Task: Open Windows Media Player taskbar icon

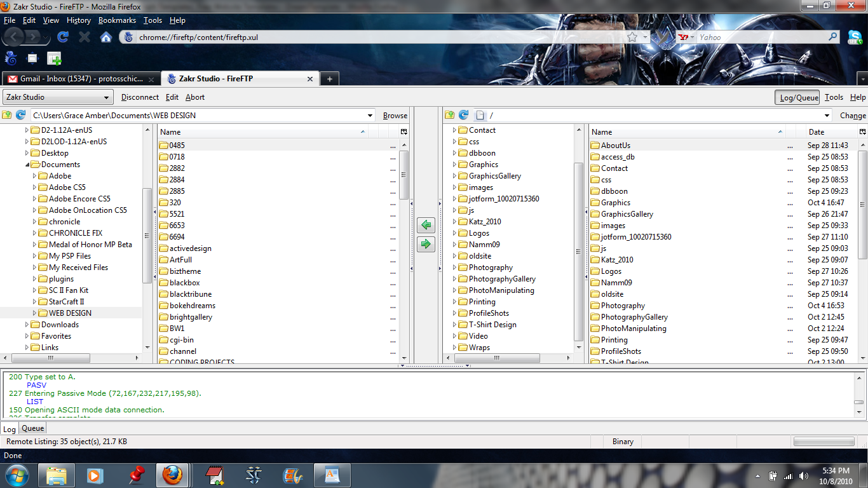Action: (95, 475)
